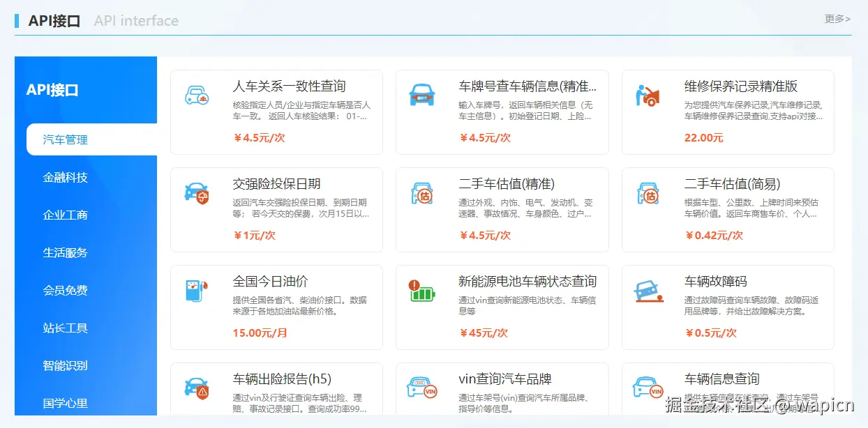
Task: Click the vin查询汽车品牌 VIN badge icon
Action: pyautogui.click(x=422, y=389)
